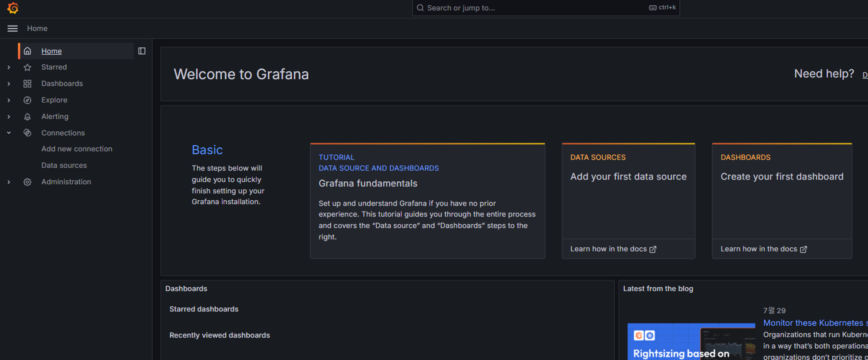Expand the Administration section chevron
868x360 pixels.
coord(9,182)
